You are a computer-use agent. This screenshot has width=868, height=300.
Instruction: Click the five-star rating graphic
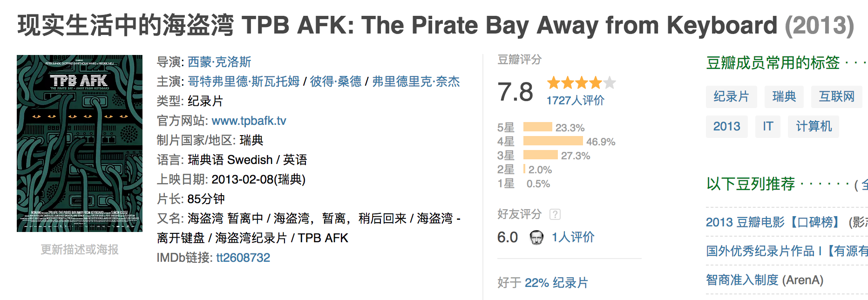click(581, 83)
